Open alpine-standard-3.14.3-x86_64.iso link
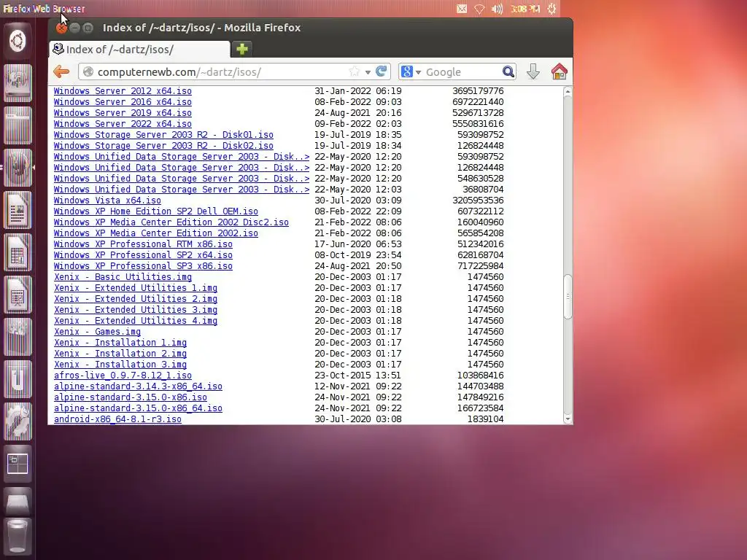The image size is (747, 560). click(138, 386)
